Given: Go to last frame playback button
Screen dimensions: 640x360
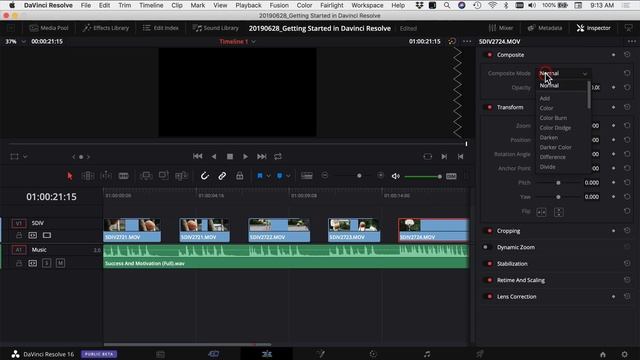Looking at the screenshot, I should [262, 156].
